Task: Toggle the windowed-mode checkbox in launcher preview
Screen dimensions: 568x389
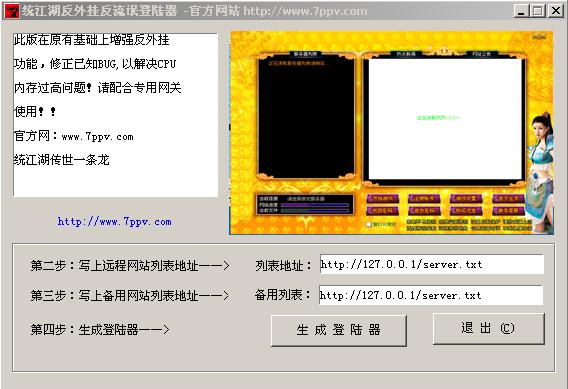Action: point(369,224)
